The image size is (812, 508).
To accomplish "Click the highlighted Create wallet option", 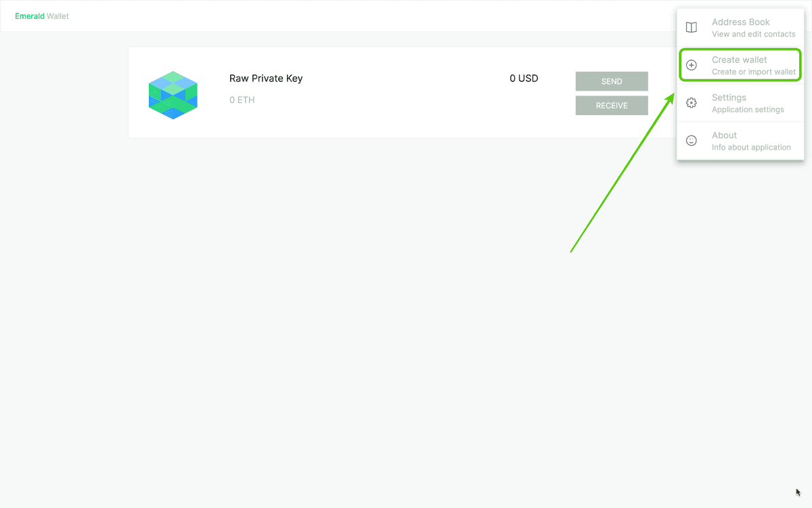I will click(x=740, y=64).
